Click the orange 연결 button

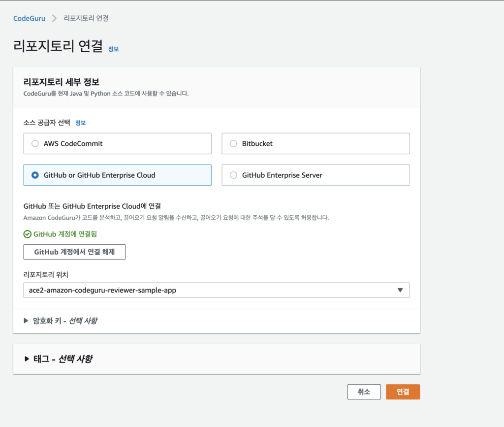click(x=403, y=392)
